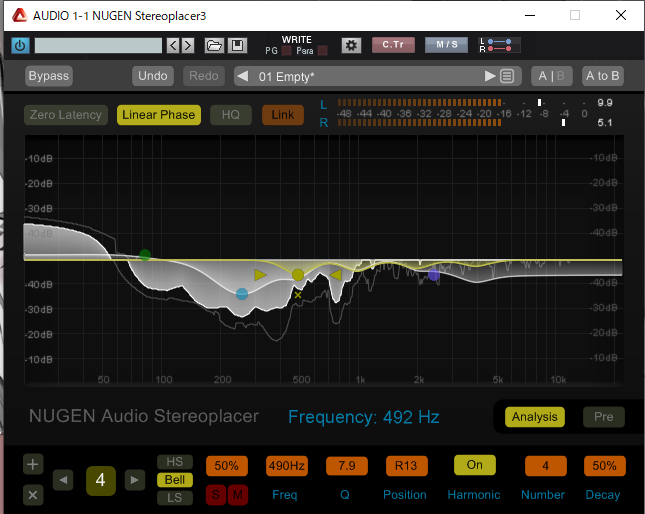Click the yellow x harmonic marker
Viewport: 645px width, 514px height.
pos(298,295)
